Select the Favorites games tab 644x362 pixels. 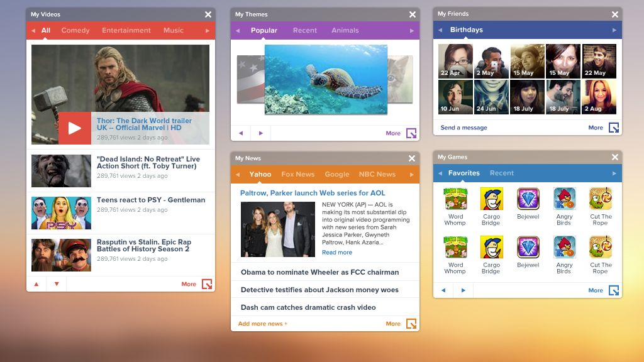click(464, 173)
